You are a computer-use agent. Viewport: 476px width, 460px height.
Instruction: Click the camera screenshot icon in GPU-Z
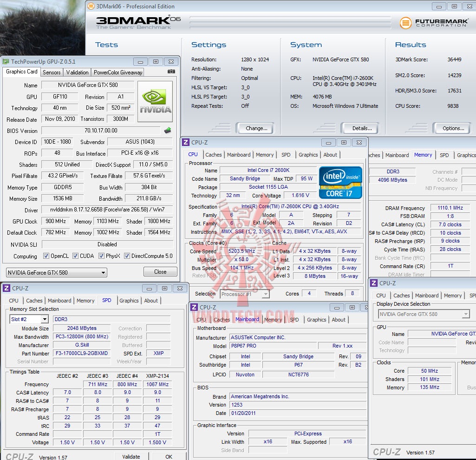coord(171,72)
